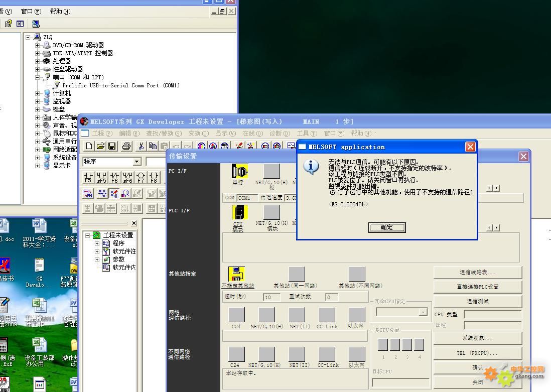
Task: Open 帮助(H) menu in Device Manager window
Action: click(x=60, y=11)
